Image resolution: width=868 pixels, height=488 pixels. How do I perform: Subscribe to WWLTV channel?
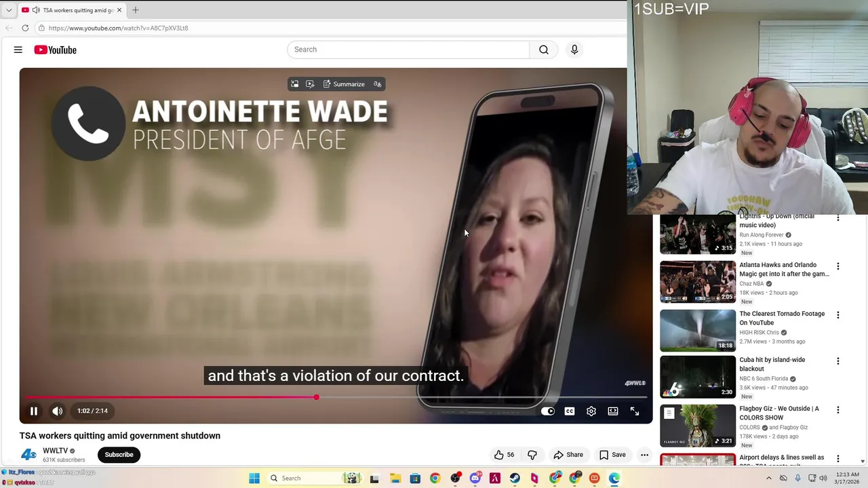point(119,455)
